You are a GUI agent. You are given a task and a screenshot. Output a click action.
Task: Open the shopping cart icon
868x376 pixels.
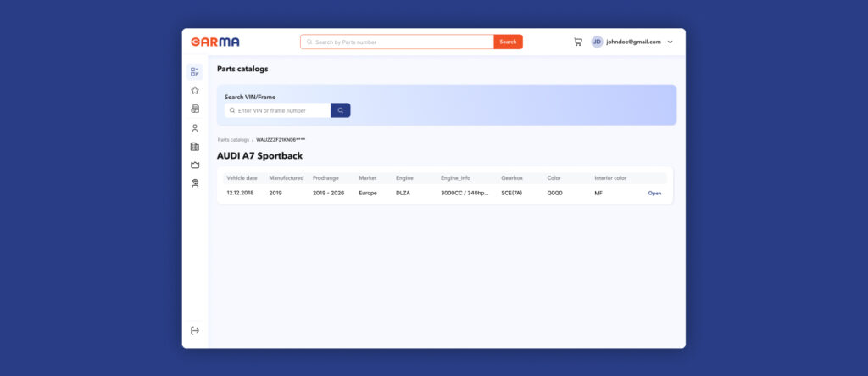click(578, 42)
